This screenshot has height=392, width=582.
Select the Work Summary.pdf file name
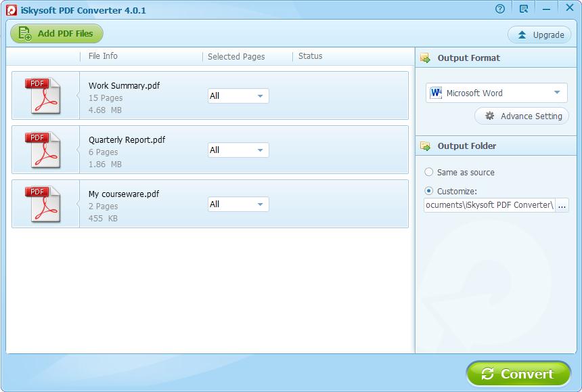pos(124,86)
